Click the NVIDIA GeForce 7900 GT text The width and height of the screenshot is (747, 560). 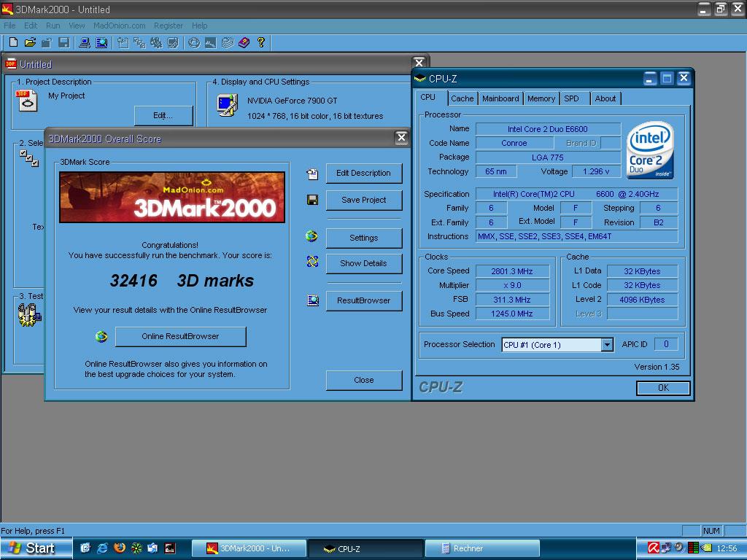click(292, 101)
